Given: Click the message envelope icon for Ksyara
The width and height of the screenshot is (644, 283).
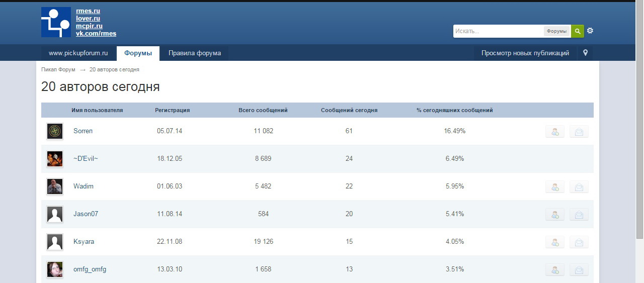Looking at the screenshot, I should (579, 242).
